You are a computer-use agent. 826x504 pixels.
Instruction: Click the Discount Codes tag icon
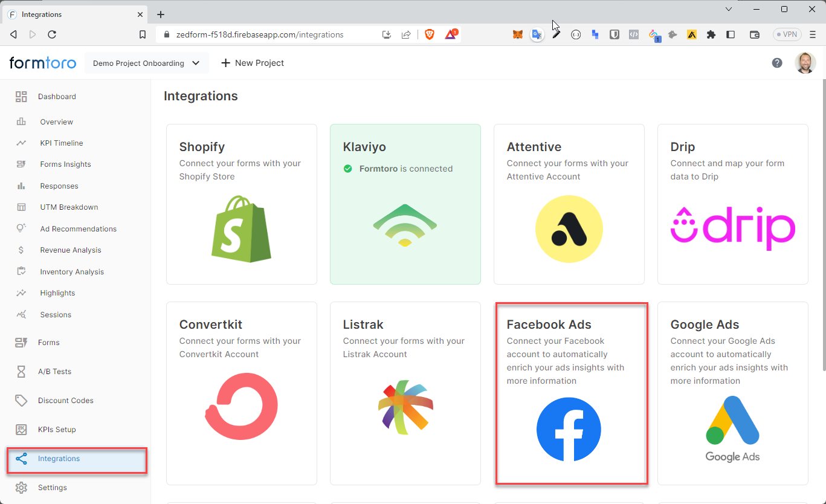click(x=21, y=401)
